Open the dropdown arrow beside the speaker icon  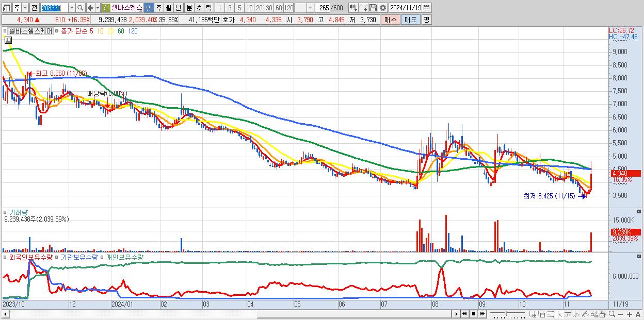(98, 8)
